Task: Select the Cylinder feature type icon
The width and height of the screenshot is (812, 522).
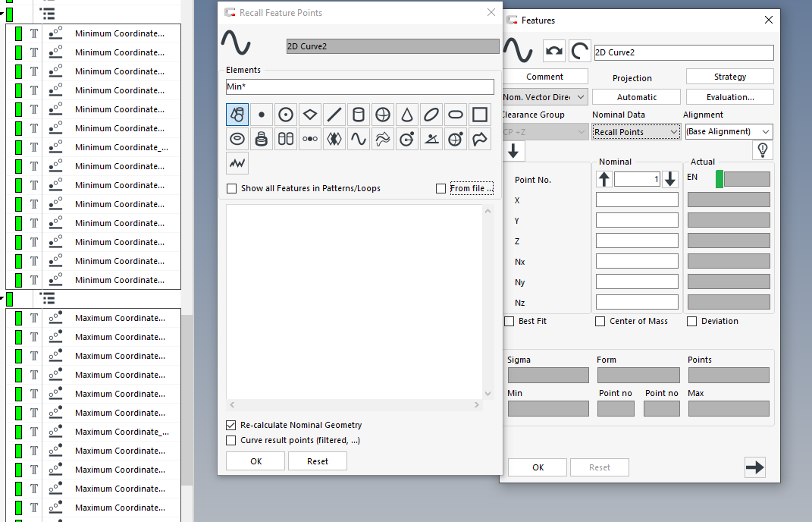Action: click(x=359, y=115)
